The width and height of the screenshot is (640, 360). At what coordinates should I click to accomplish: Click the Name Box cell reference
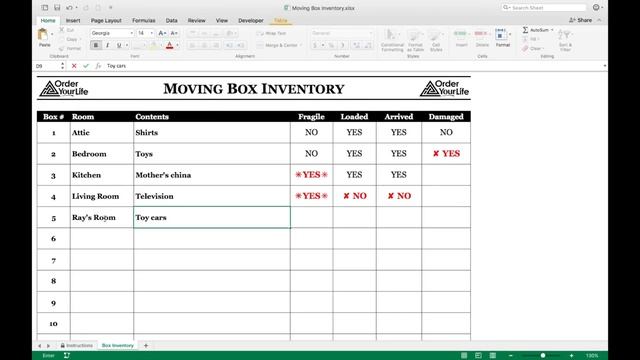click(47, 66)
